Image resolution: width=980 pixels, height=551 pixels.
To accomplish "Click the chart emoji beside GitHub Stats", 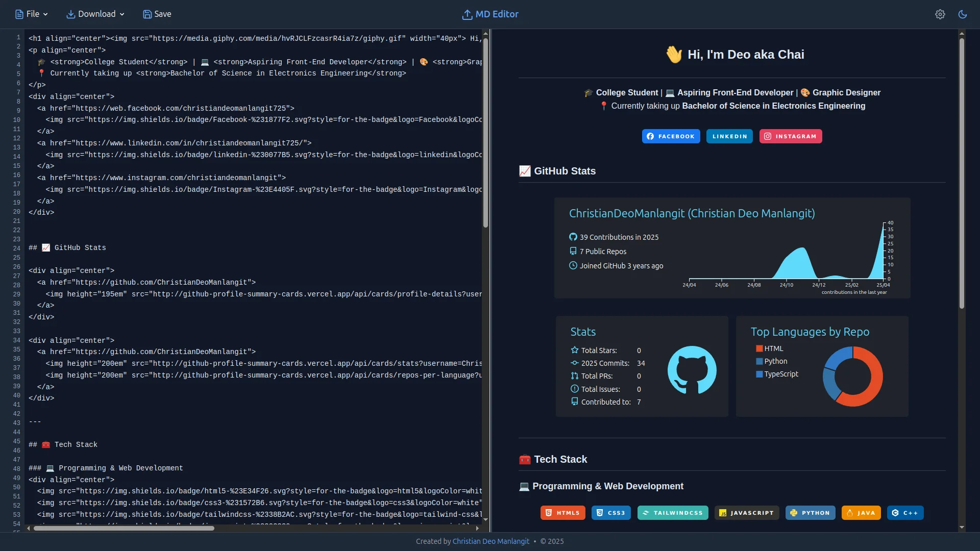I will pyautogui.click(x=525, y=171).
